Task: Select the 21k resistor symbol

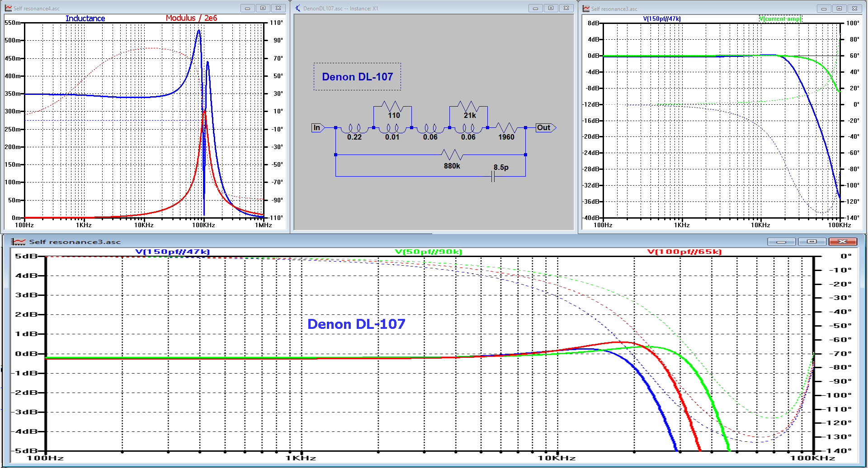Action: click(x=468, y=107)
